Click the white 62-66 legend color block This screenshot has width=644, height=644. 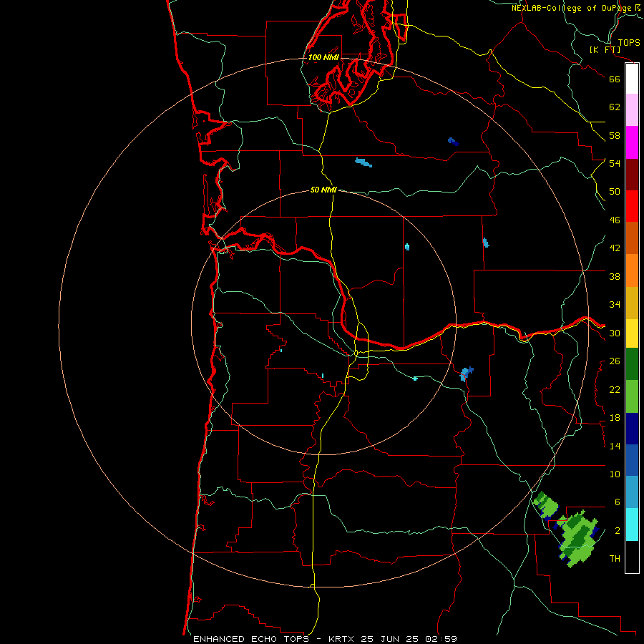tap(632, 79)
